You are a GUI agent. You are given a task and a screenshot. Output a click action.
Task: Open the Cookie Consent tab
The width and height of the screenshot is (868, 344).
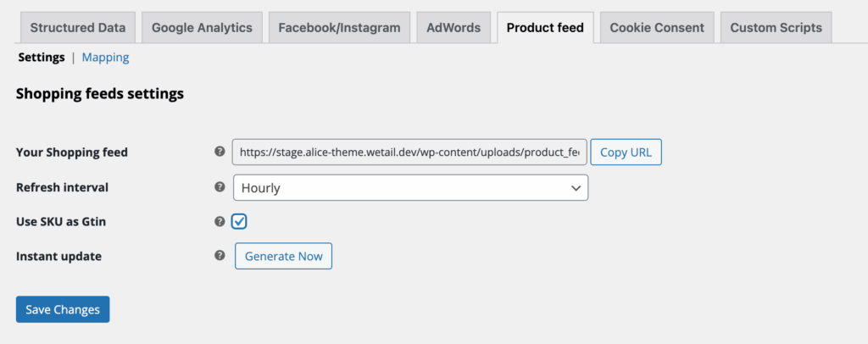[x=657, y=27]
